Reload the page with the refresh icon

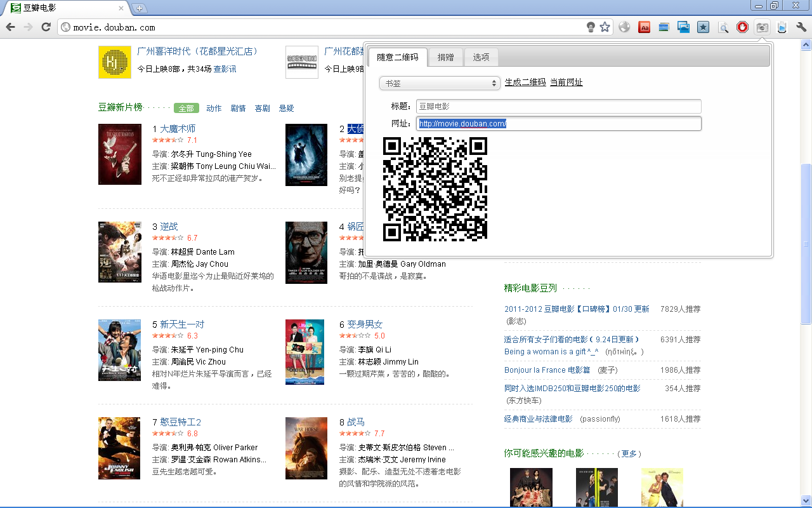46,27
